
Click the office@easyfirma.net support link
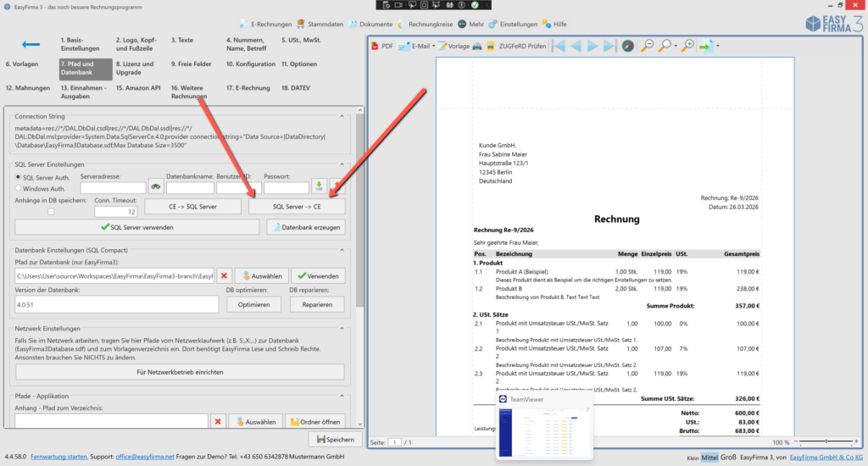(x=144, y=457)
